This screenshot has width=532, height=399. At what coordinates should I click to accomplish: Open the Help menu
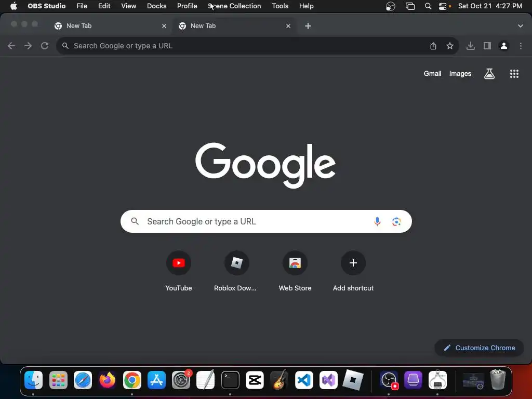307,6
